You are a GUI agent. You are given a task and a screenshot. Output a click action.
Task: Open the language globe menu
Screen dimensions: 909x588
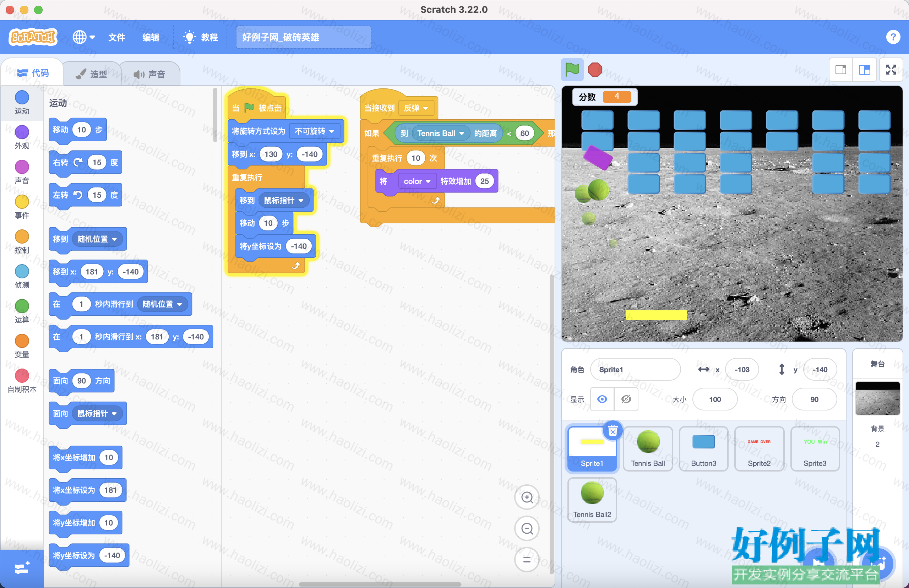pyautogui.click(x=83, y=37)
